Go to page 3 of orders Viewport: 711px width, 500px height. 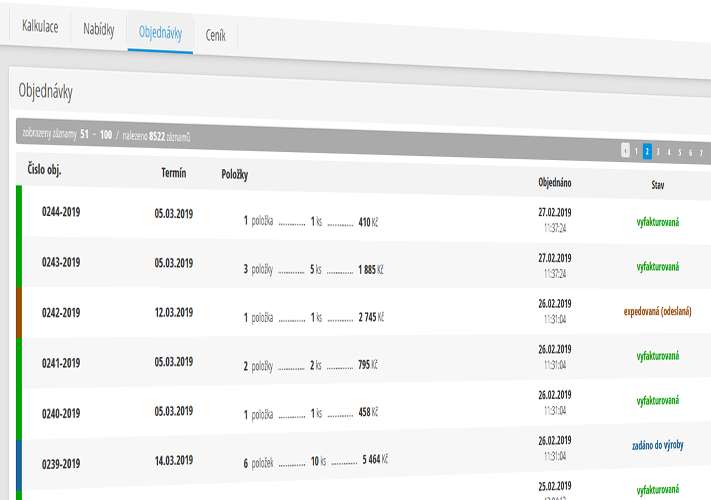(658, 152)
